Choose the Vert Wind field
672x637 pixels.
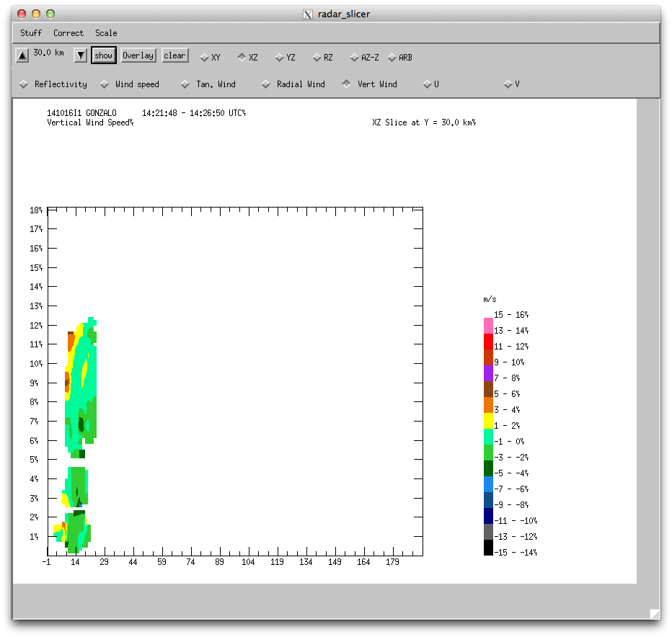(369, 84)
